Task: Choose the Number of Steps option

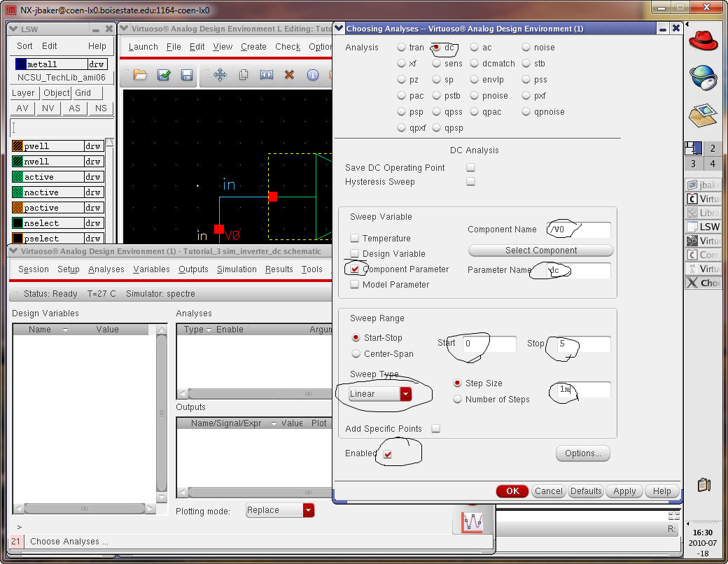Action: pos(458,400)
